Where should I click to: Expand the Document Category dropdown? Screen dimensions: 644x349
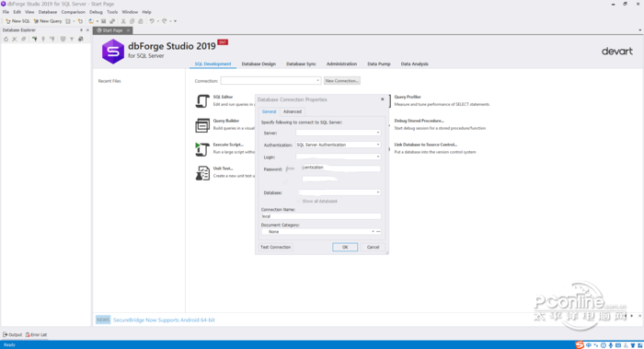[x=373, y=232]
